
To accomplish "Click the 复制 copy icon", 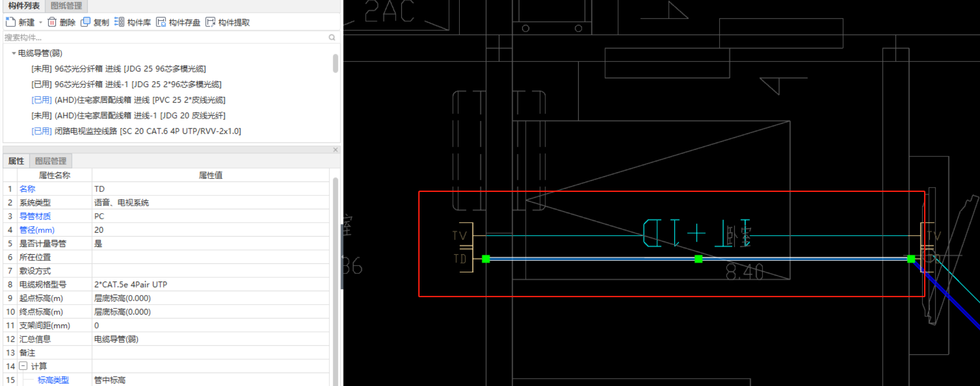I will (86, 22).
